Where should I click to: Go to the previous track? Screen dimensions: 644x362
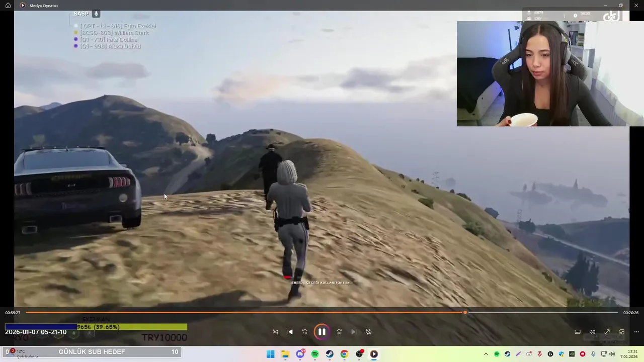[290, 332]
